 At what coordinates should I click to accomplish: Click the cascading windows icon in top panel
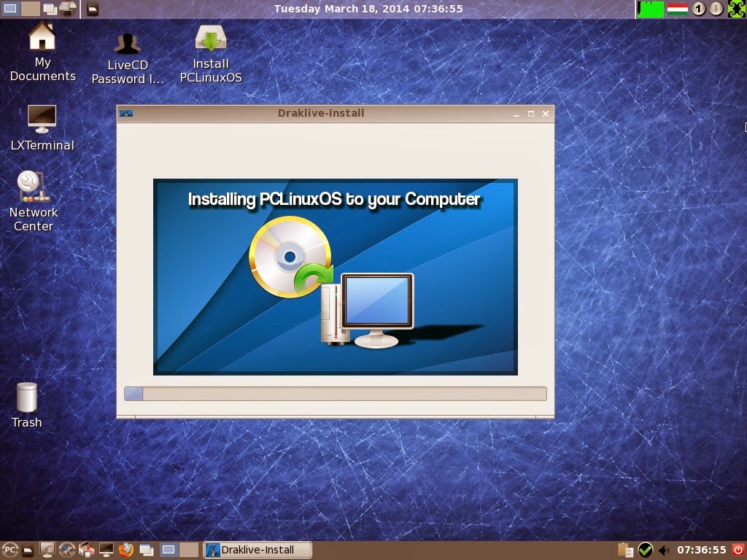50,9
